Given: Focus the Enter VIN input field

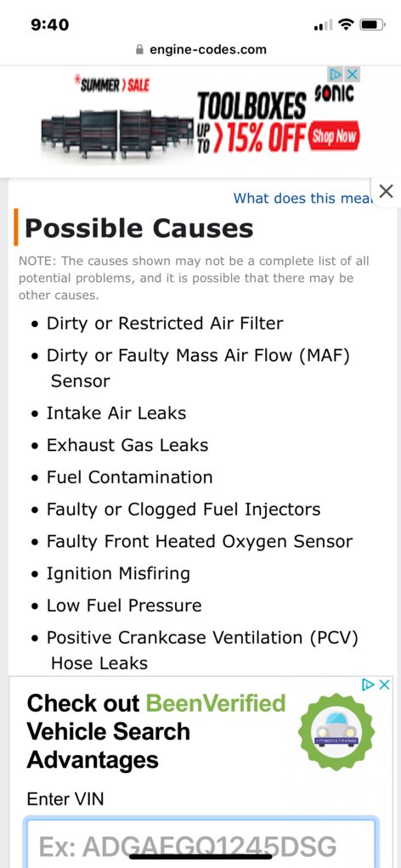Looking at the screenshot, I should [200, 843].
